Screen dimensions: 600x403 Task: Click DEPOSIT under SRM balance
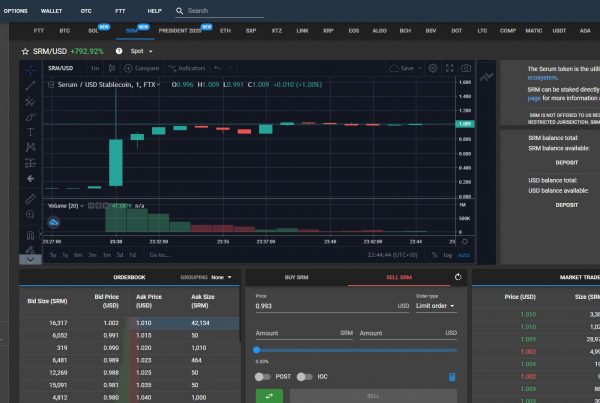tap(567, 163)
